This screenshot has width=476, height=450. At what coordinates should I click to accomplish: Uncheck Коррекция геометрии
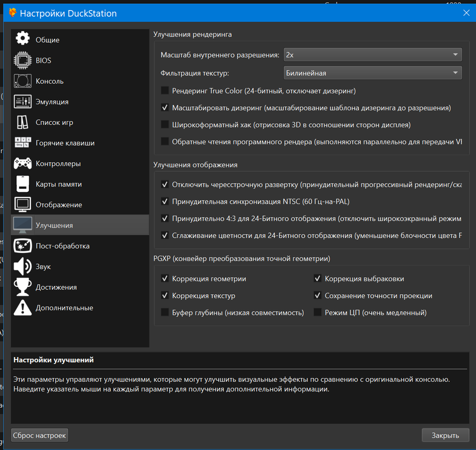[x=165, y=278]
